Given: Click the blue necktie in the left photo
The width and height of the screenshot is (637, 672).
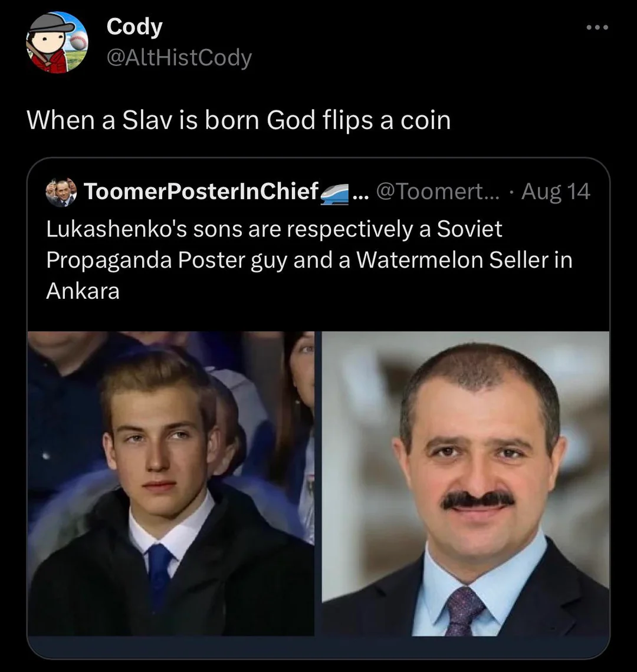Looking at the screenshot, I should [x=160, y=575].
